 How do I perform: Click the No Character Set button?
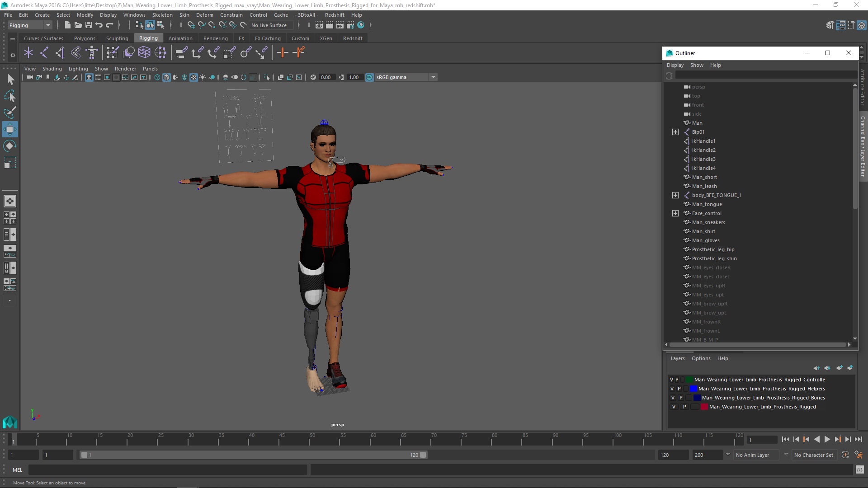coord(813,455)
